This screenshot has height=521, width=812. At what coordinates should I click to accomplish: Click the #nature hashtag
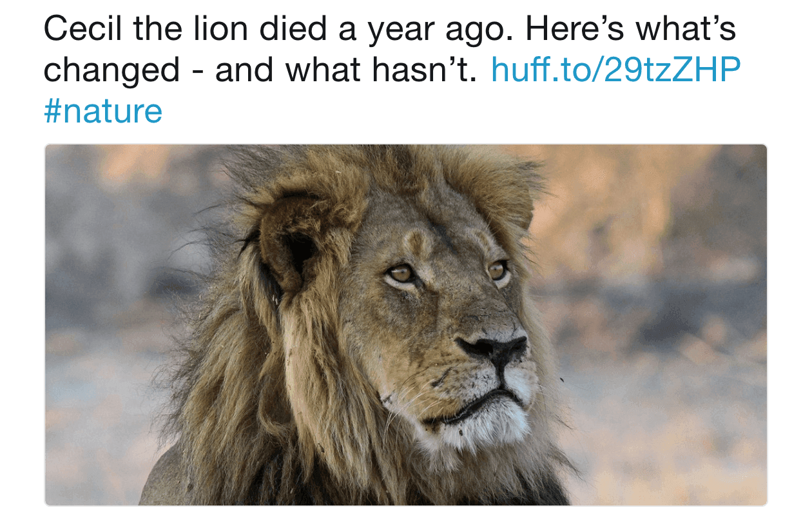(x=103, y=112)
